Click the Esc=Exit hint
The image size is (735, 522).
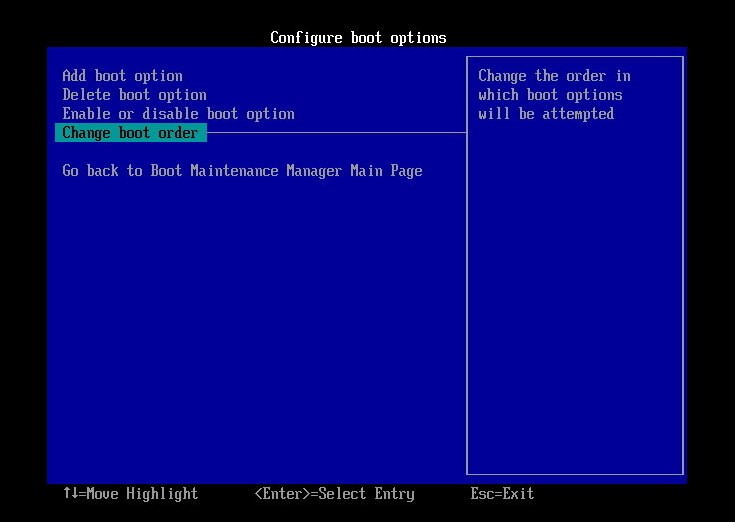(x=502, y=493)
